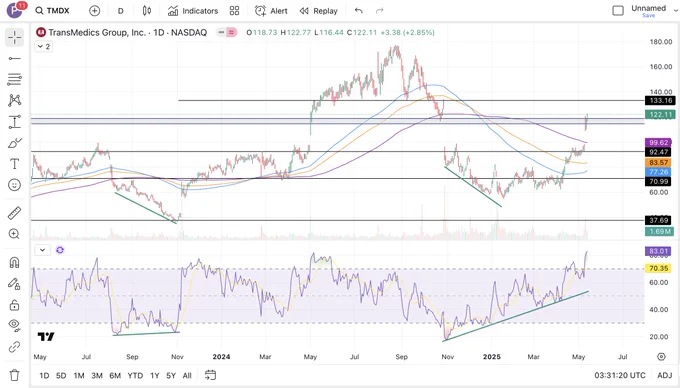Set range to 5Y
Image resolution: width=680 pixels, height=388 pixels.
(171, 375)
